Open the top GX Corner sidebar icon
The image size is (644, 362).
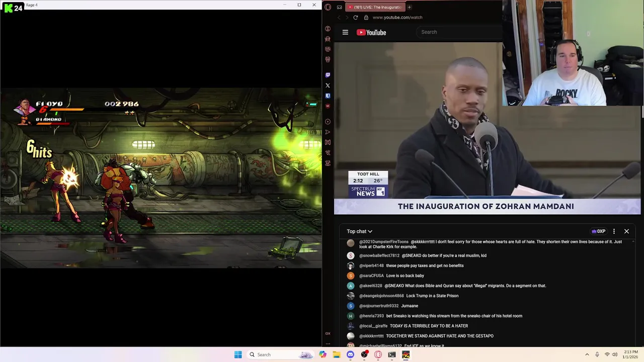click(328, 29)
